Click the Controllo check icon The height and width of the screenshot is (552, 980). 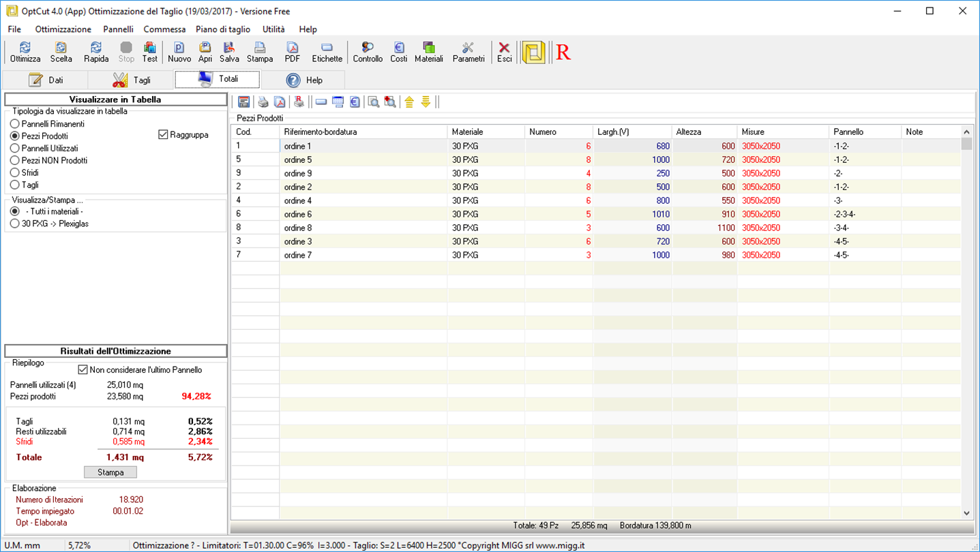(368, 52)
